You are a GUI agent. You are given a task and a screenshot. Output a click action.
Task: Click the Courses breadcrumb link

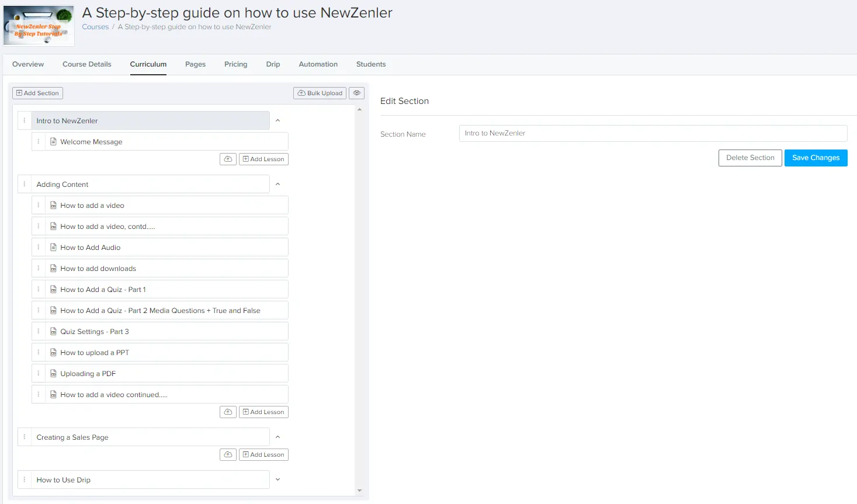95,27
